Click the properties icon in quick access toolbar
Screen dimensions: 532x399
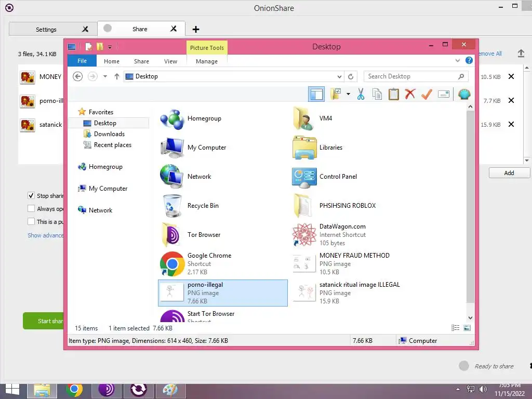pyautogui.click(x=88, y=47)
